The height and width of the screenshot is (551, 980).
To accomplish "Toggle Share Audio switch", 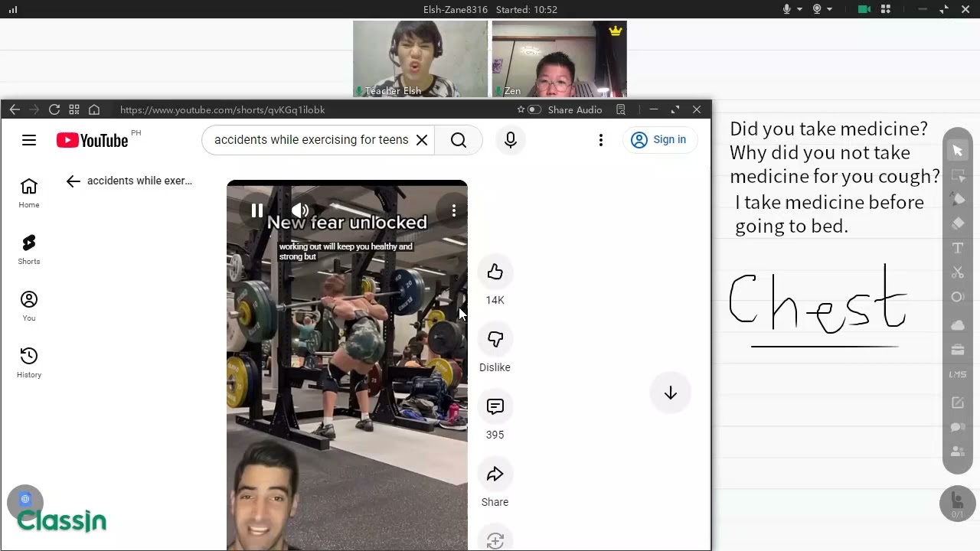I will (534, 109).
